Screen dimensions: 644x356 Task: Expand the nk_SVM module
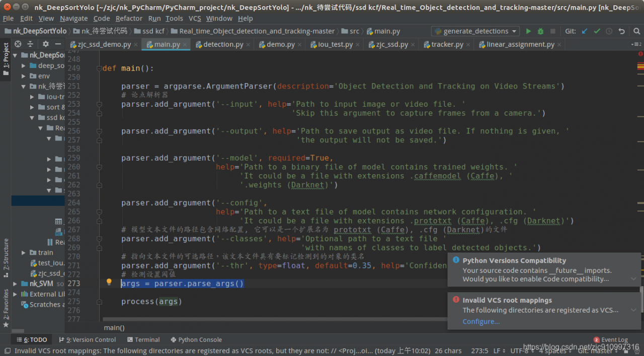click(15, 284)
